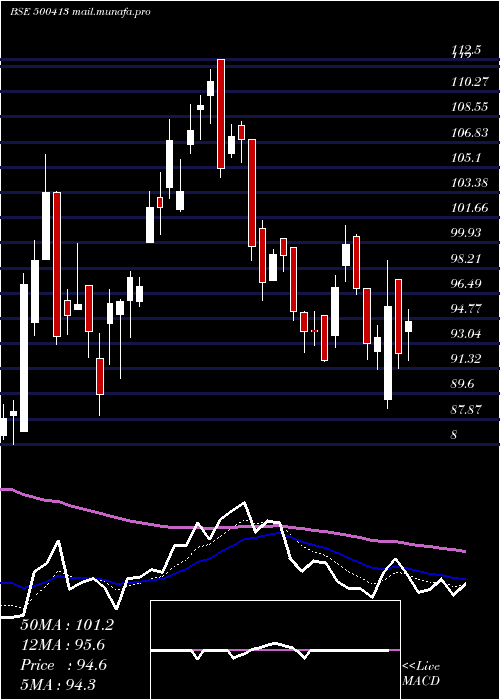Click the 91.32 price axis label
This screenshot has height=700, width=500.
(x=466, y=359)
